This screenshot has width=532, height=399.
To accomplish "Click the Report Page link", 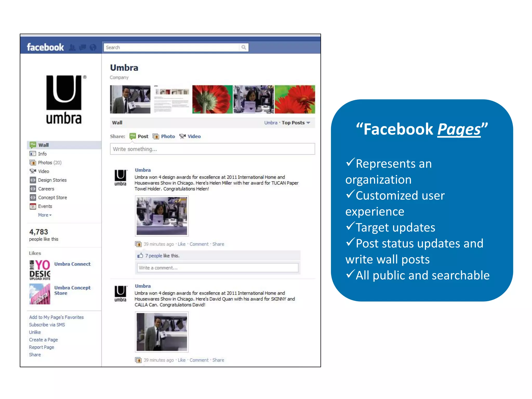I will tap(42, 347).
